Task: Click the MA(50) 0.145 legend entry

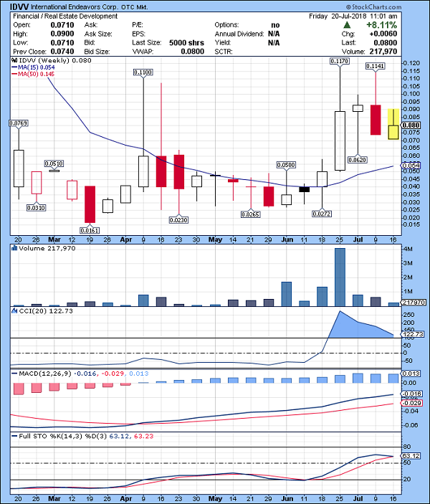Action: click(34, 74)
